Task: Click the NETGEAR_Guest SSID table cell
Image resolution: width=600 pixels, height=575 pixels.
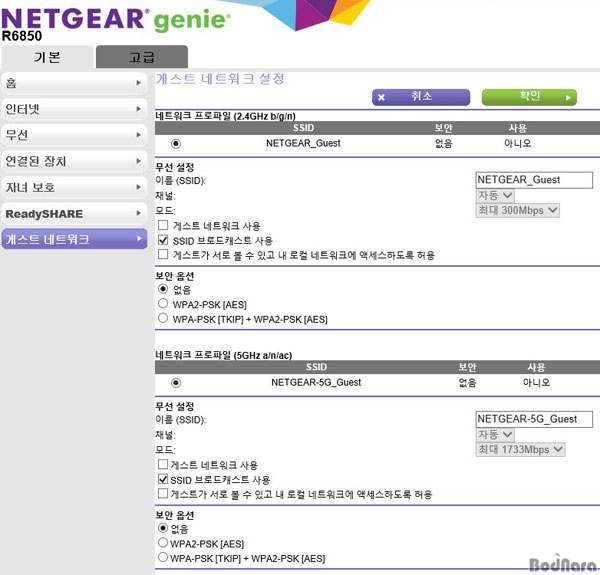Action: click(x=303, y=143)
